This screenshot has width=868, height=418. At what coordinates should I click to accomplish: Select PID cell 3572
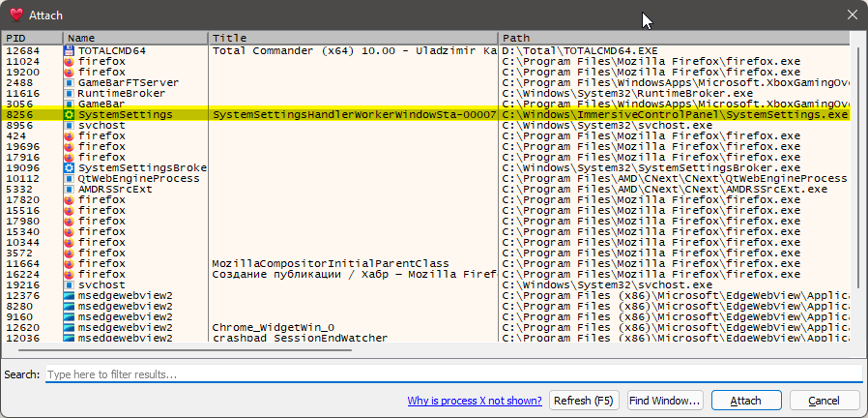(19, 253)
